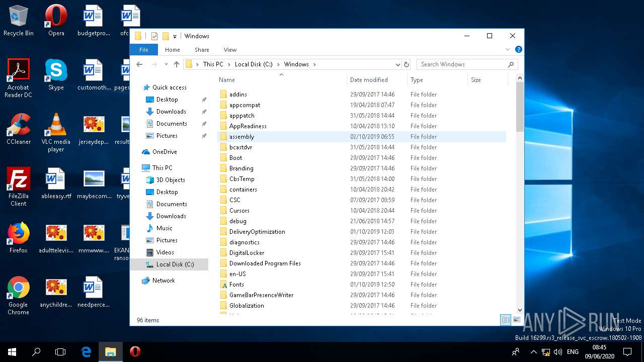Sort by the Size column header
The height and width of the screenshot is (362, 644).
click(x=487, y=80)
